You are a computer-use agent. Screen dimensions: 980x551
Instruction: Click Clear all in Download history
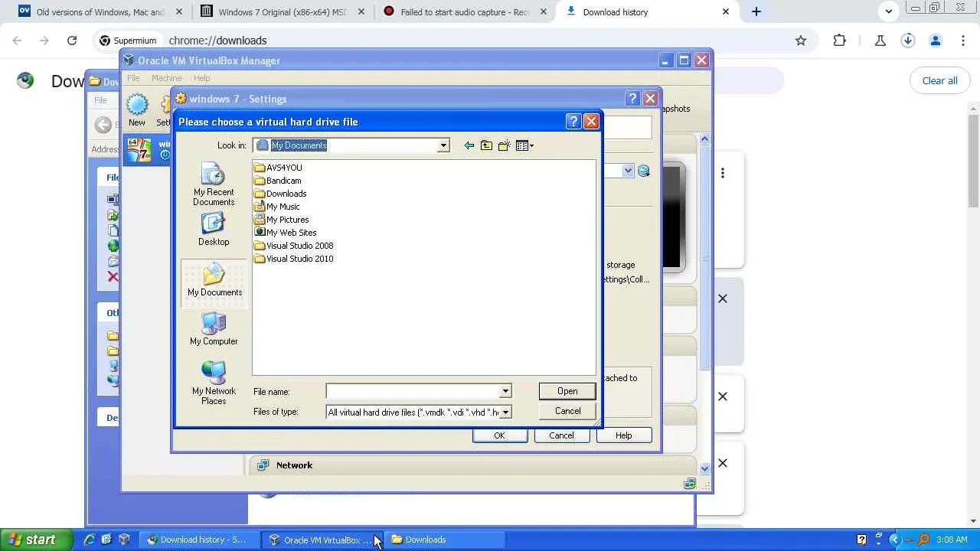point(939,80)
